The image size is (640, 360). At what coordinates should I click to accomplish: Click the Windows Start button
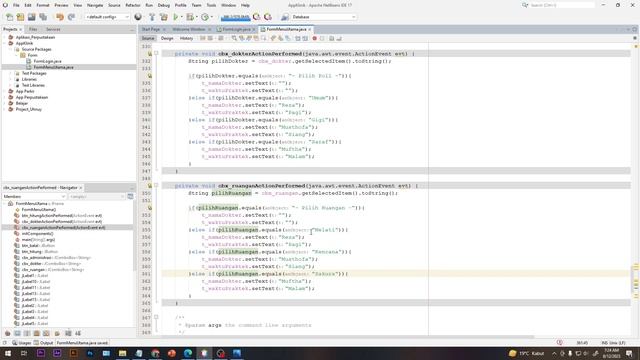(x=8, y=353)
